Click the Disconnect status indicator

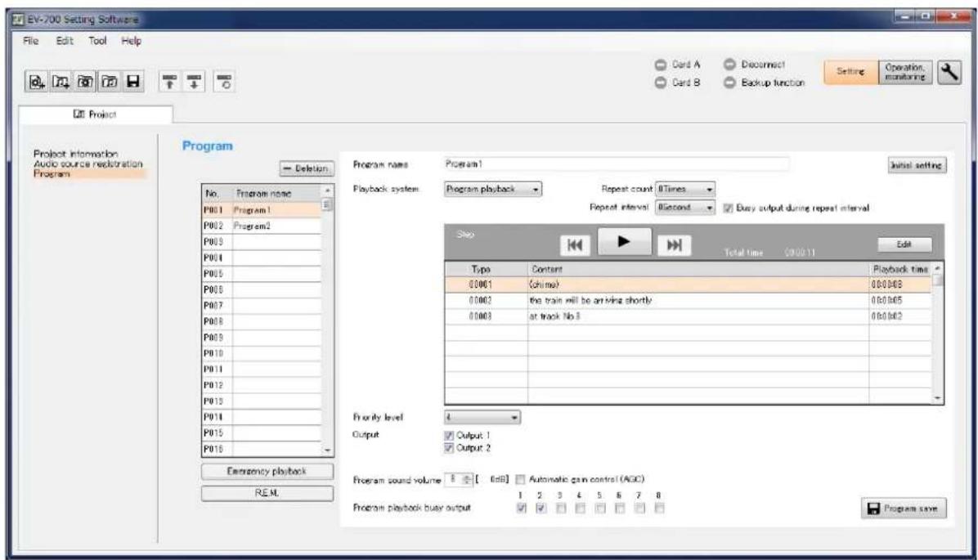click(754, 65)
